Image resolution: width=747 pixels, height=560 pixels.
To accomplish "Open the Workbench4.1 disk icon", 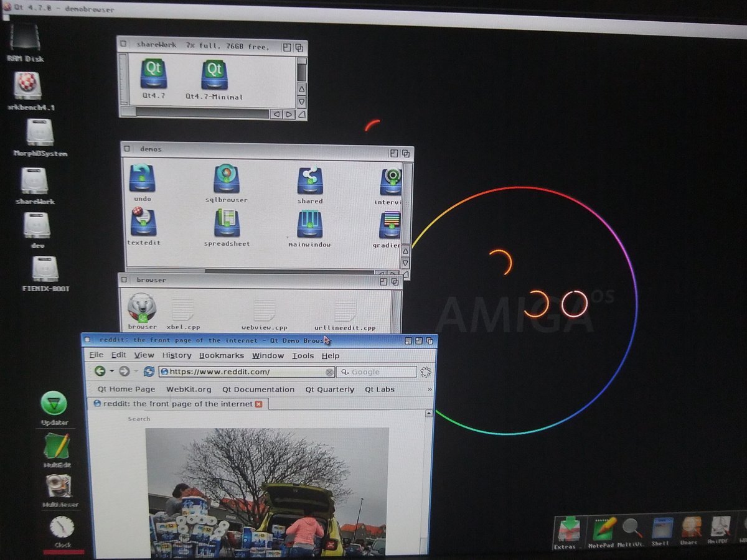I will 28,85.
